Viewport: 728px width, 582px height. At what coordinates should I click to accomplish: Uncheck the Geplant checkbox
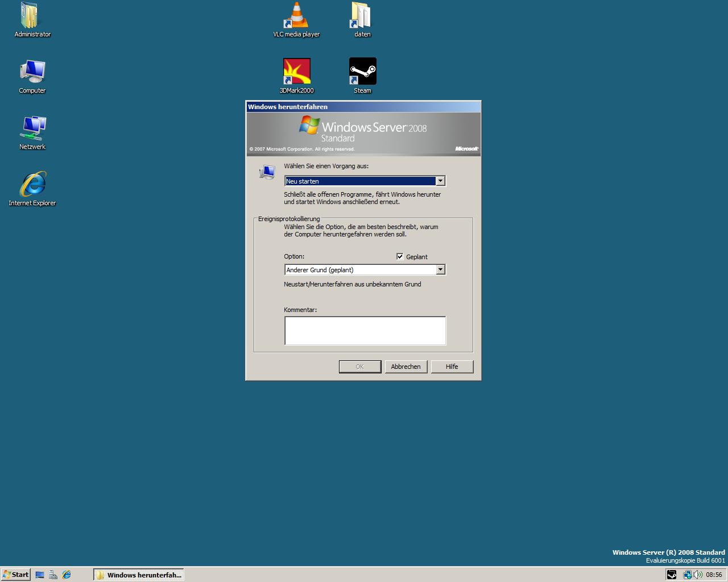click(400, 257)
